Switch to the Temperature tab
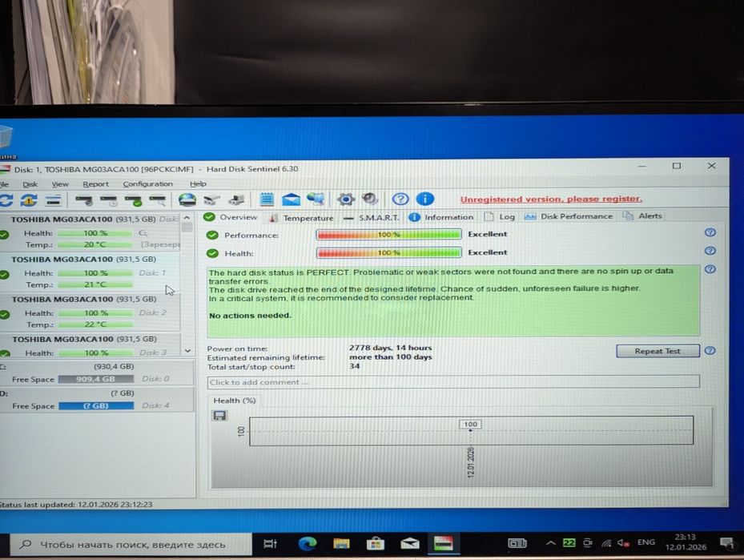The height and width of the screenshot is (560, 744). 302,218
